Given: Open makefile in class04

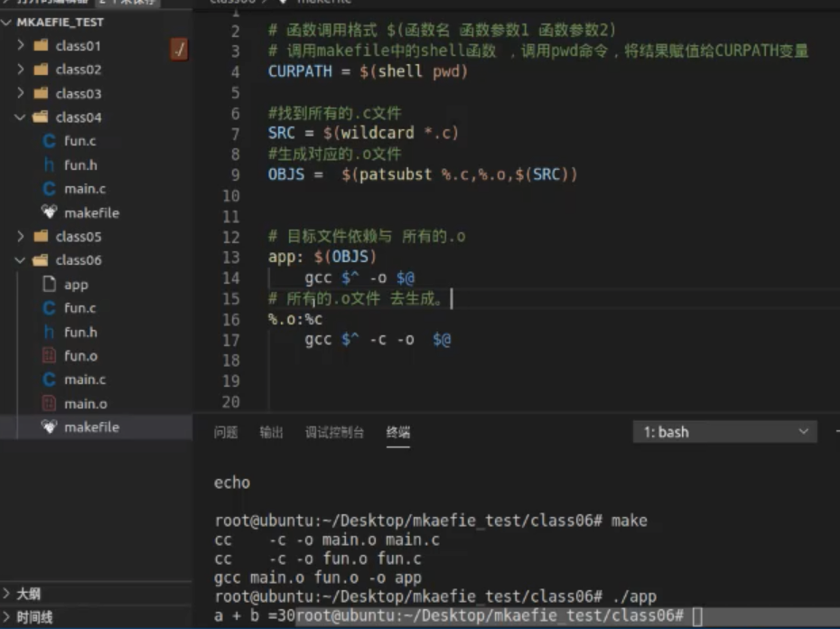Looking at the screenshot, I should tap(91, 212).
